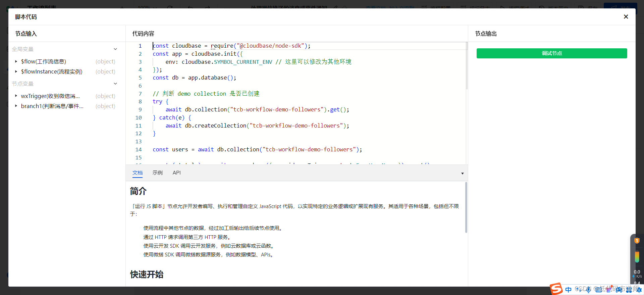Viewport: 644px width, 295px height.
Task: Click code line 'const app = cloudbase.init({'
Action: click(198, 54)
